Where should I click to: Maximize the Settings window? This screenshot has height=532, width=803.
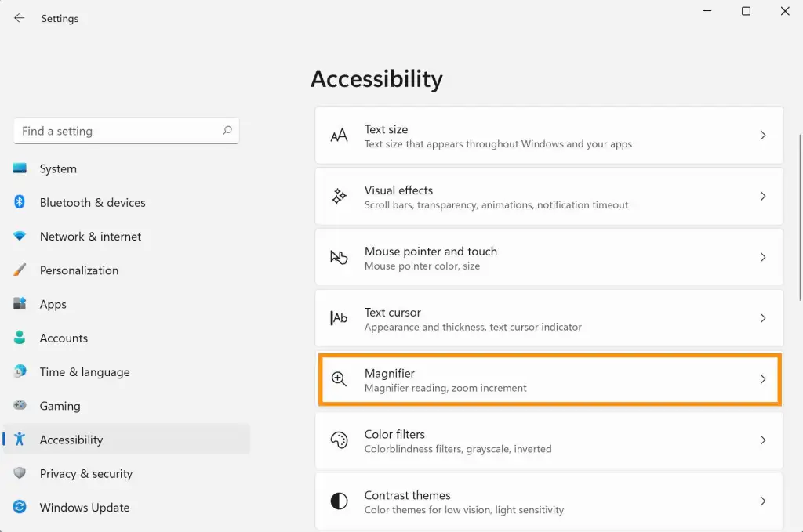(x=747, y=11)
